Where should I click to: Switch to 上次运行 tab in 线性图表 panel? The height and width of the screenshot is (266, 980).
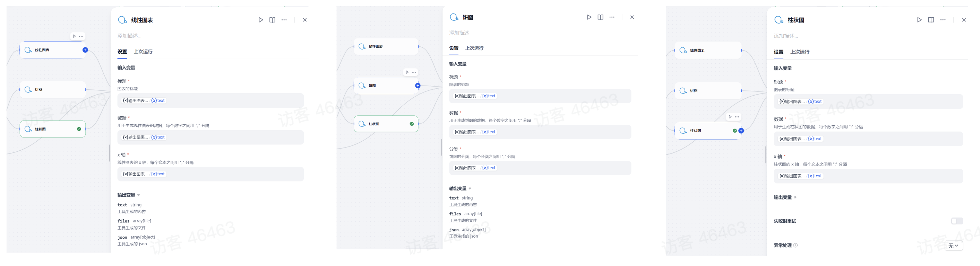point(143,52)
